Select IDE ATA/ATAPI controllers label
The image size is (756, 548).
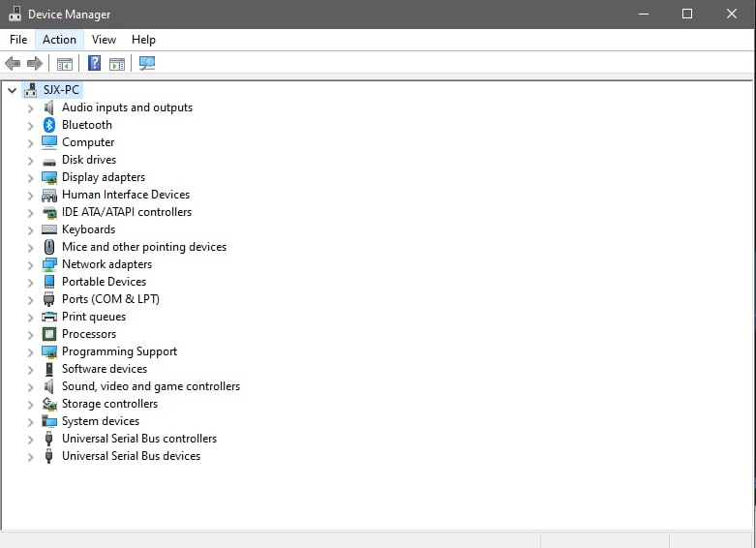point(127,212)
